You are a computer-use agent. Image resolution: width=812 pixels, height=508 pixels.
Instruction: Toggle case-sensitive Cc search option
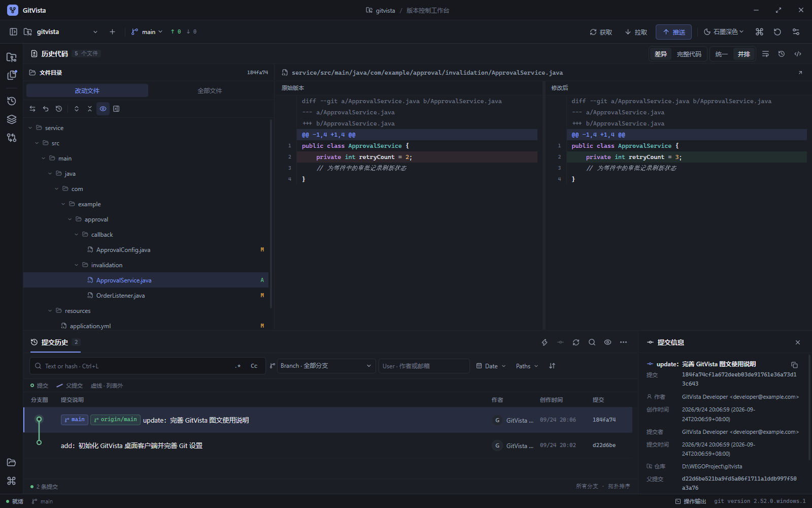click(x=254, y=366)
